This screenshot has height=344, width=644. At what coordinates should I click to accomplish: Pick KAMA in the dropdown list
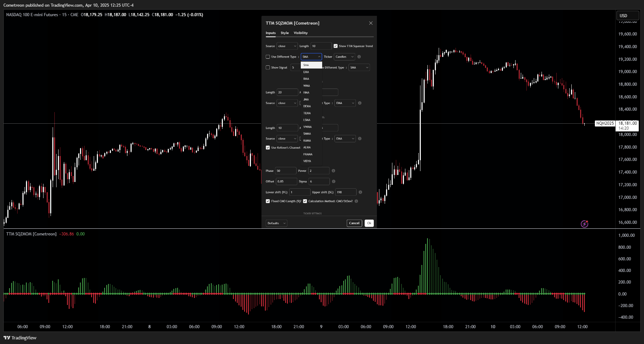[x=311, y=141]
